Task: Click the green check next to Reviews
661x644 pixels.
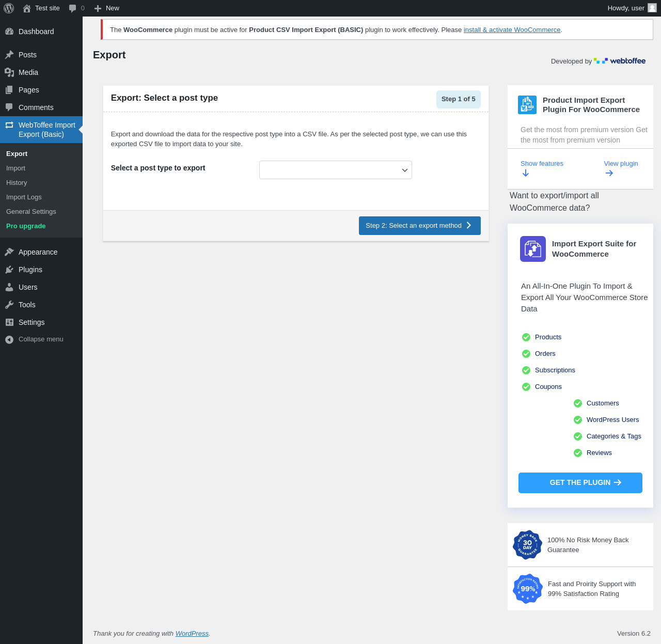Action: pyautogui.click(x=578, y=453)
